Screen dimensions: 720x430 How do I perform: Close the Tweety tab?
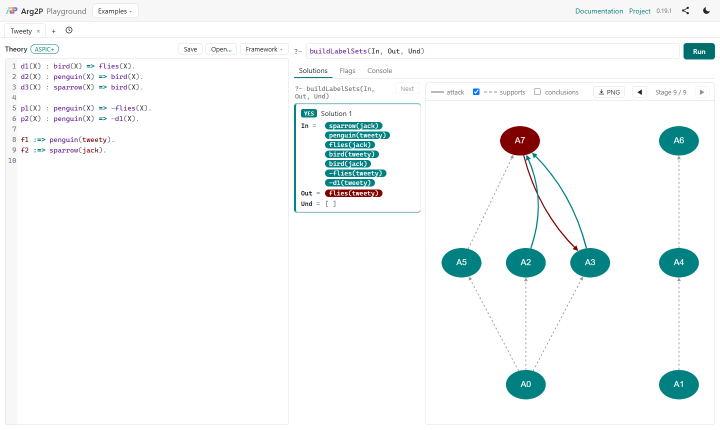coord(39,31)
